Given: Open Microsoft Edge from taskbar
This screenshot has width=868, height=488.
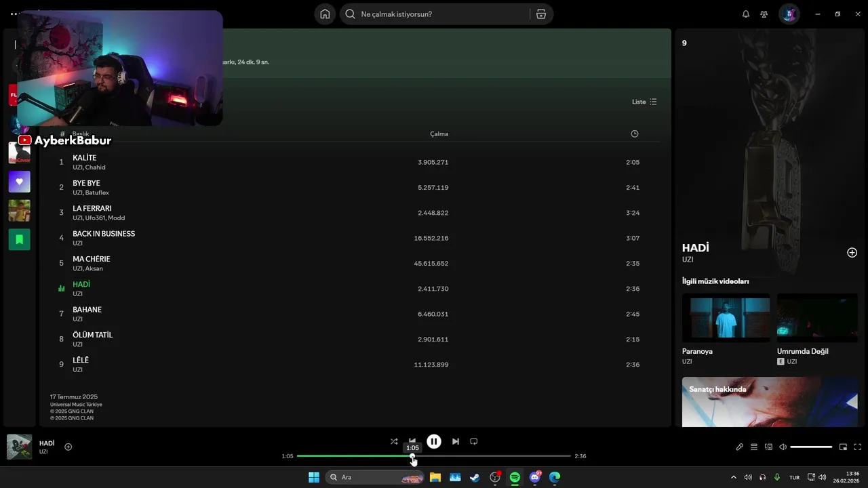Looking at the screenshot, I should pyautogui.click(x=555, y=477).
